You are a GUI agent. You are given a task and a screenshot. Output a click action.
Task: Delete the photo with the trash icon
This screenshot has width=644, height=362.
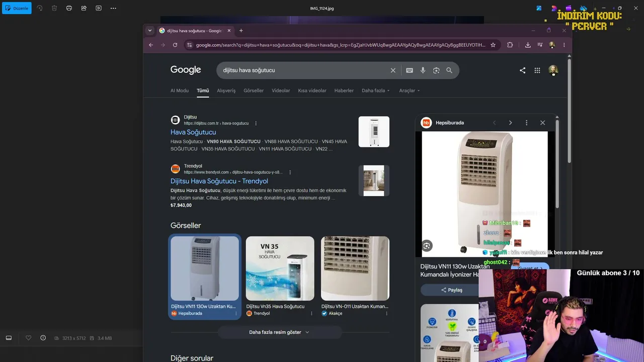54,8
